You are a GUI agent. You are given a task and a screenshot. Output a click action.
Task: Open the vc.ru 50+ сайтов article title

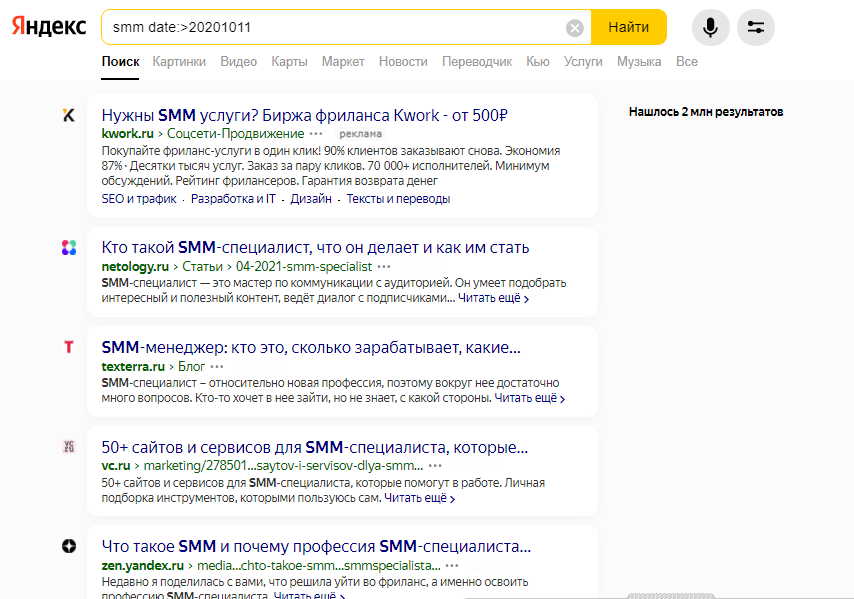pos(315,447)
